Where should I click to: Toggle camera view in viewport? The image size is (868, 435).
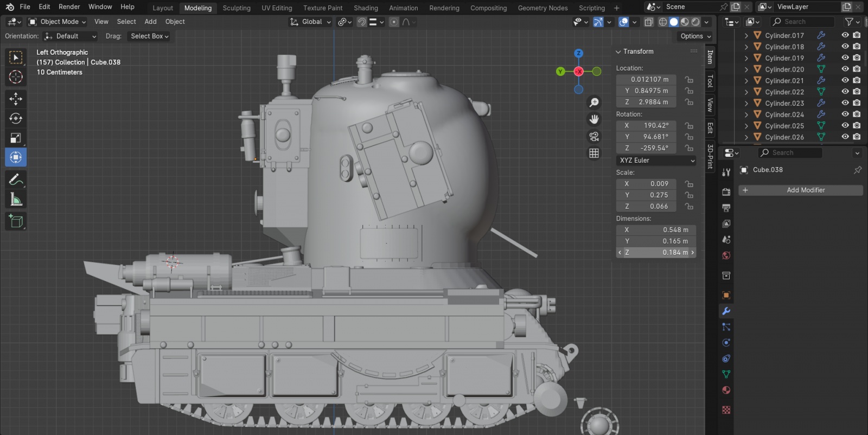point(594,137)
